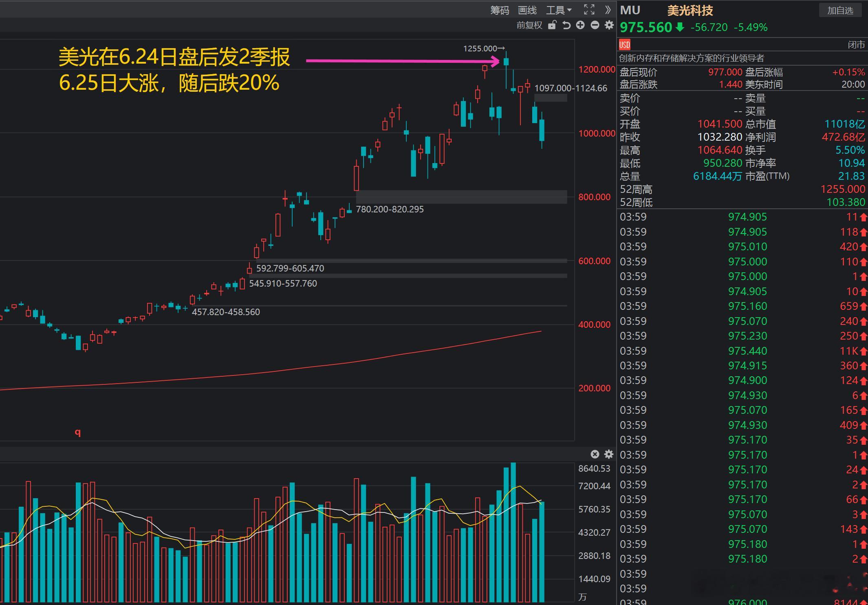Image resolution: width=868 pixels, height=605 pixels.
Task: Zoom out chart with minus icon
Action: pos(595,25)
